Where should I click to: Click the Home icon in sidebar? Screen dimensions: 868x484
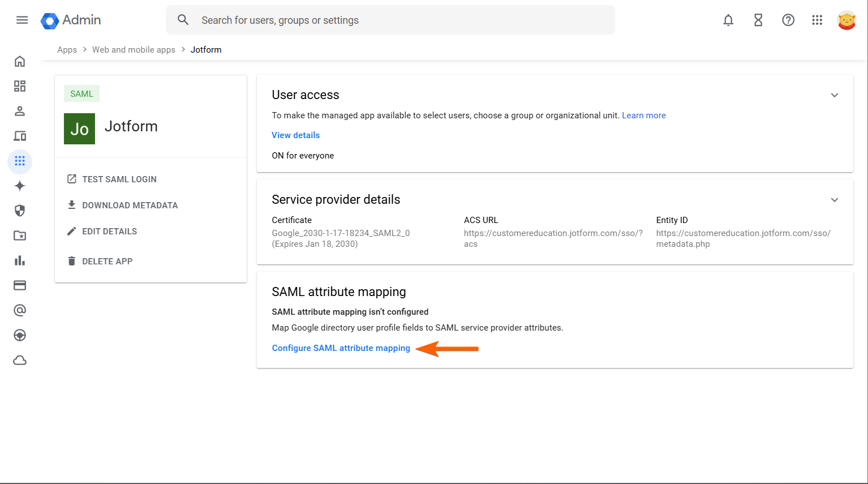click(x=20, y=61)
